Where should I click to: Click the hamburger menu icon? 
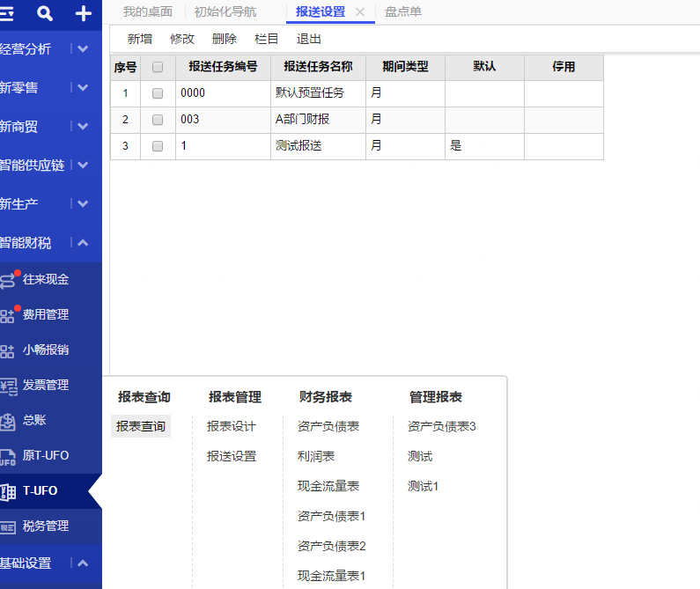click(x=7, y=14)
